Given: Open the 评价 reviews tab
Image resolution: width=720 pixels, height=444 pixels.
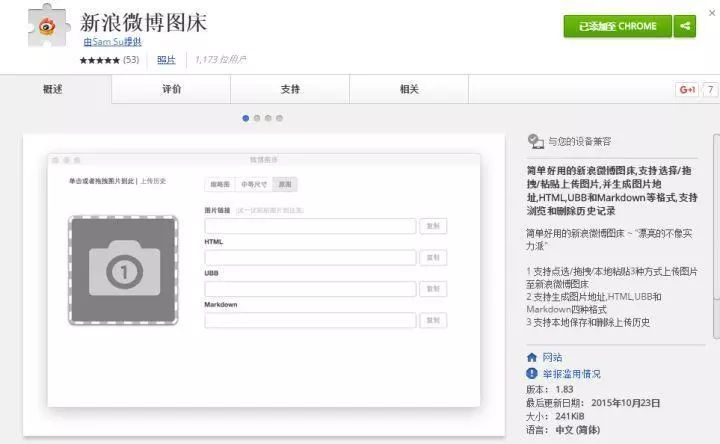Looking at the screenshot, I should (x=171, y=89).
